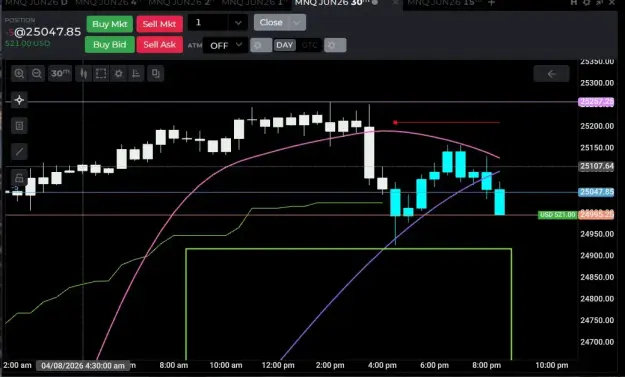
Task: Click the red marker dot near 25200
Action: tap(395, 122)
